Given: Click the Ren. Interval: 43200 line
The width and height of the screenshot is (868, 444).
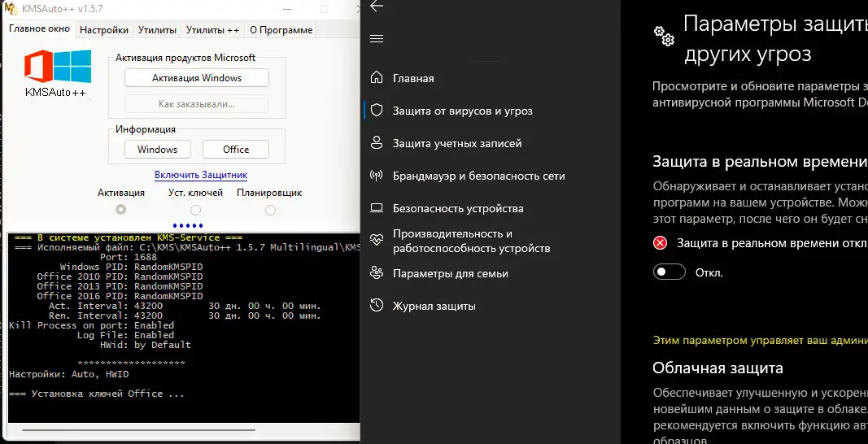Looking at the screenshot, I should click(185, 316).
